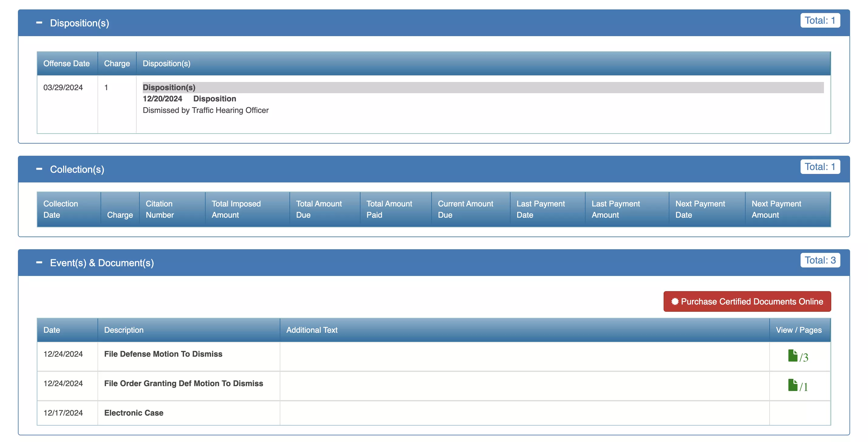Click the Disposition(s) column header

[x=483, y=63]
